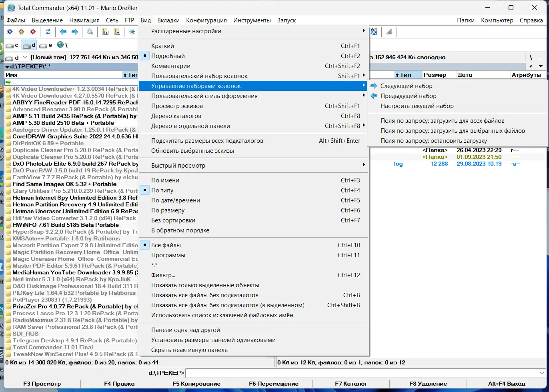Click F7 Каталог button
This screenshot has height=392, width=549.
[x=351, y=384]
